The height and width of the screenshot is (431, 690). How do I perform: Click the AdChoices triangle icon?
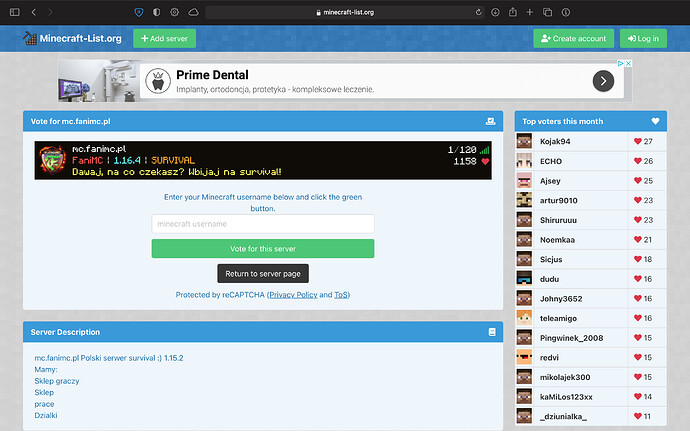(620, 63)
